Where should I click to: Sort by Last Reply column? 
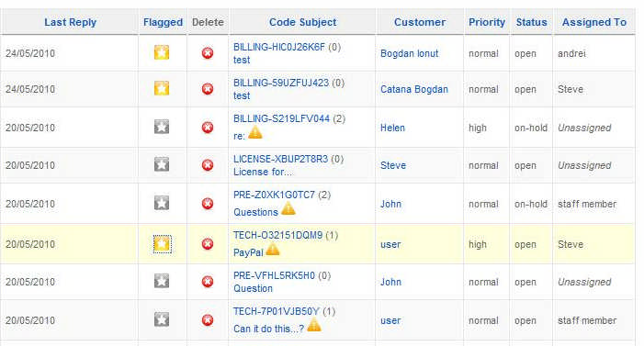point(70,22)
